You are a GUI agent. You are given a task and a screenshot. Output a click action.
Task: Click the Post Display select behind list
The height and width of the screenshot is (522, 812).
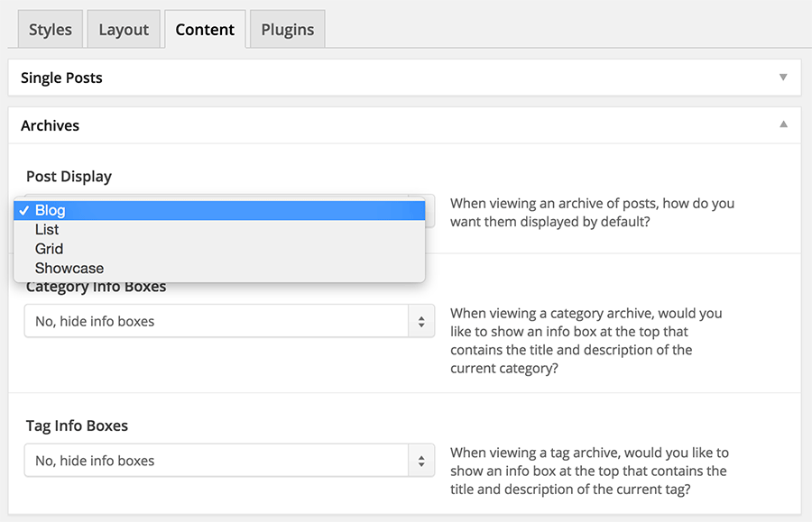[x=429, y=211]
